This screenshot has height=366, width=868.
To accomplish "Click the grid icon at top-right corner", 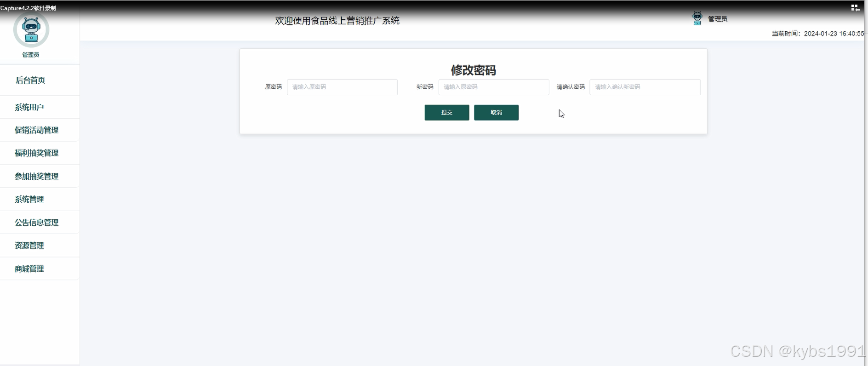I will (855, 8).
